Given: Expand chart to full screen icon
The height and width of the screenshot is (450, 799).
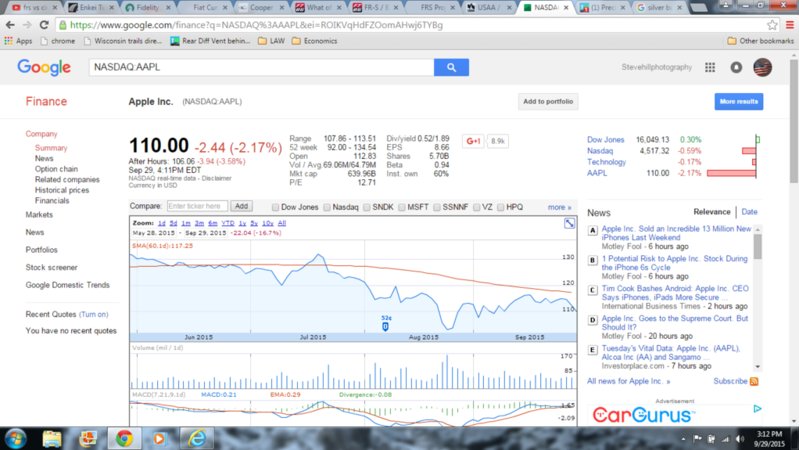Looking at the screenshot, I should [x=569, y=223].
